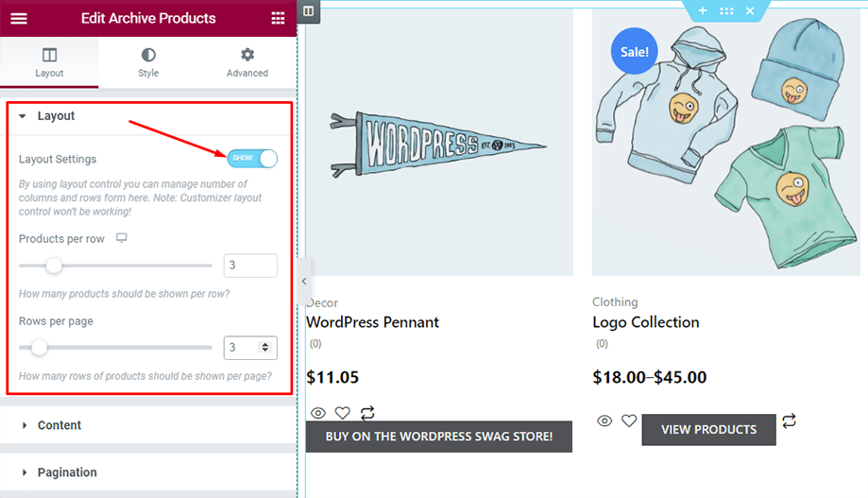Add Logo Collection to wishlist heart
This screenshot has height=498, width=868.
click(x=629, y=421)
